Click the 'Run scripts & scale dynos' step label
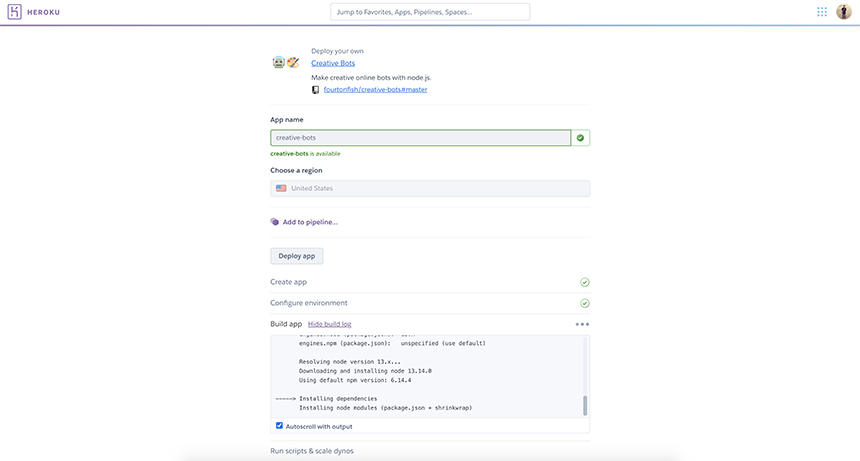Viewport: 860px width, 461px height. [x=312, y=451]
